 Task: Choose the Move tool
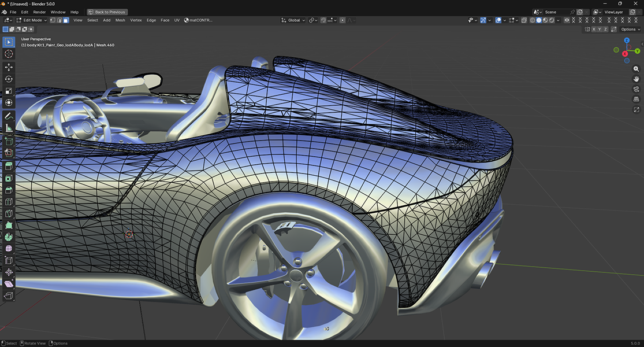click(9, 67)
